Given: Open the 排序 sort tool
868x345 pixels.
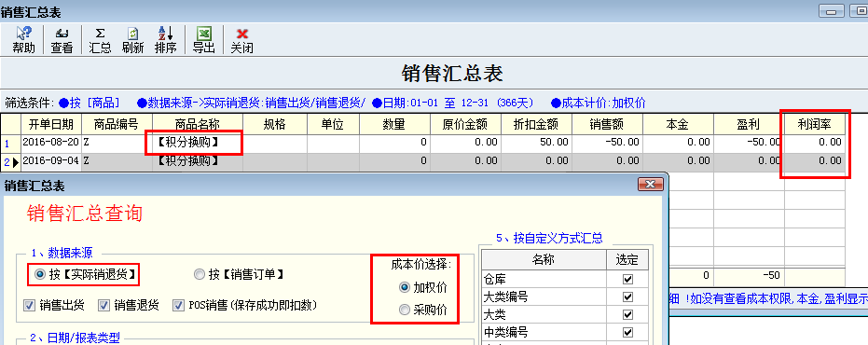Looking at the screenshot, I should 166,40.
